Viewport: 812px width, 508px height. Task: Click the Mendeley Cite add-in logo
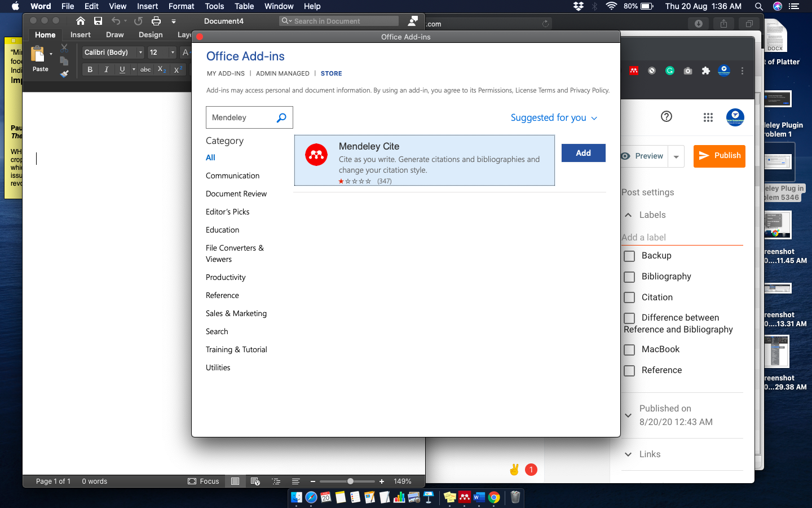tap(316, 155)
